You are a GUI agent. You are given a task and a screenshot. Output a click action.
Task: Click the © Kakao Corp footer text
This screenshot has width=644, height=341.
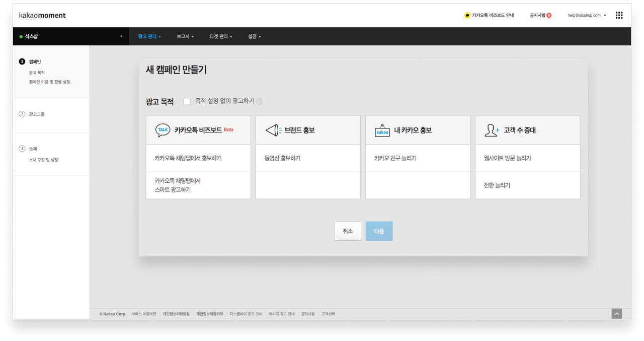pos(112,314)
